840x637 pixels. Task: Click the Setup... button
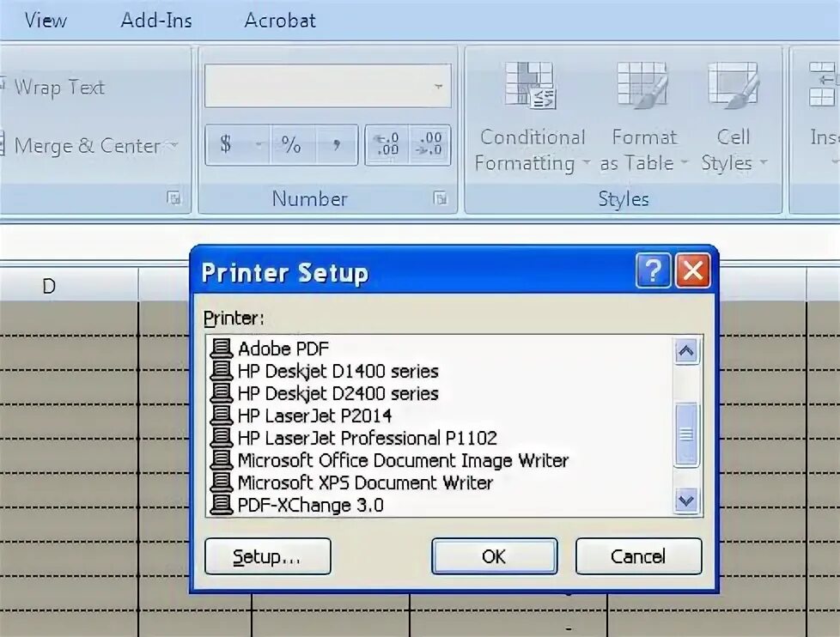pyautogui.click(x=267, y=556)
